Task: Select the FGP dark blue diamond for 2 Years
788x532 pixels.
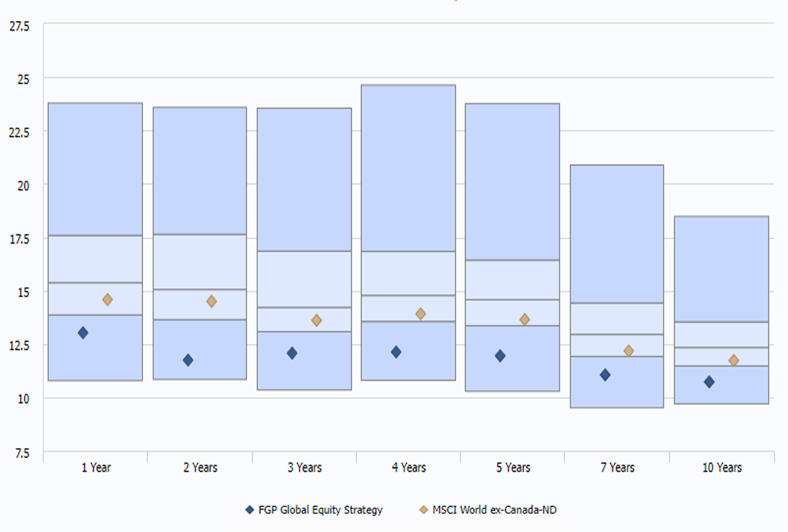Action: click(188, 360)
